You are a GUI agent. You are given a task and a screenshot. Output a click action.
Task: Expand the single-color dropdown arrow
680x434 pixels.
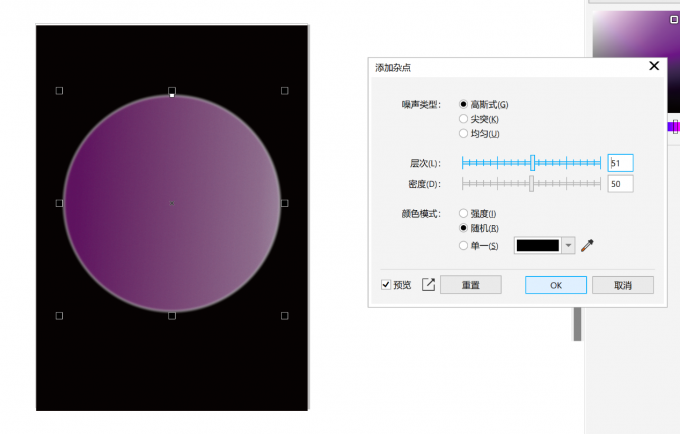coord(568,245)
